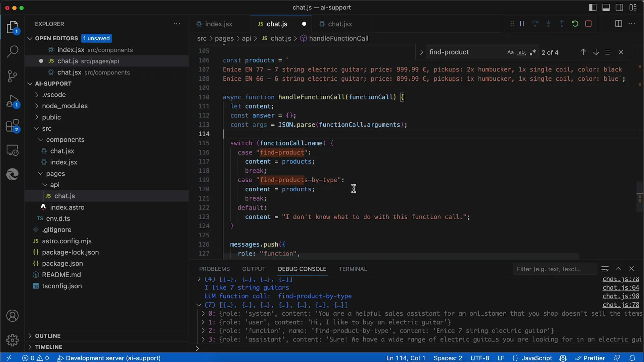Split the editor right

coord(618,24)
